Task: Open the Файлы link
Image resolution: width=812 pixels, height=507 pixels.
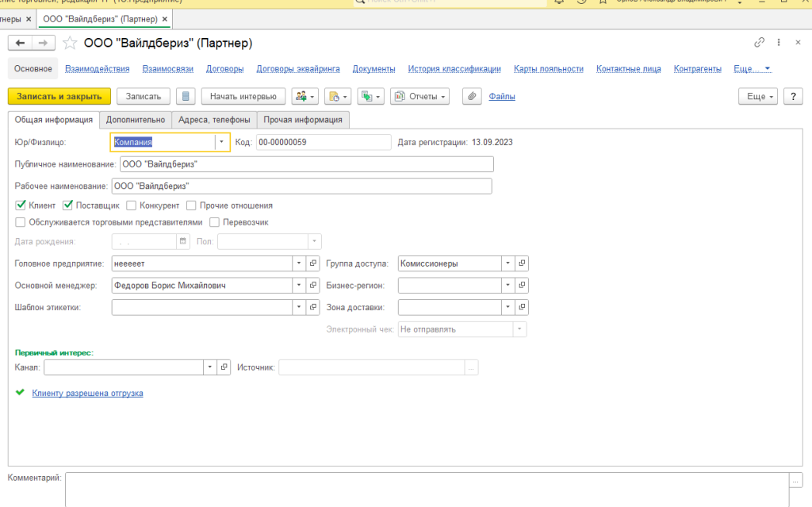Action: tap(502, 97)
